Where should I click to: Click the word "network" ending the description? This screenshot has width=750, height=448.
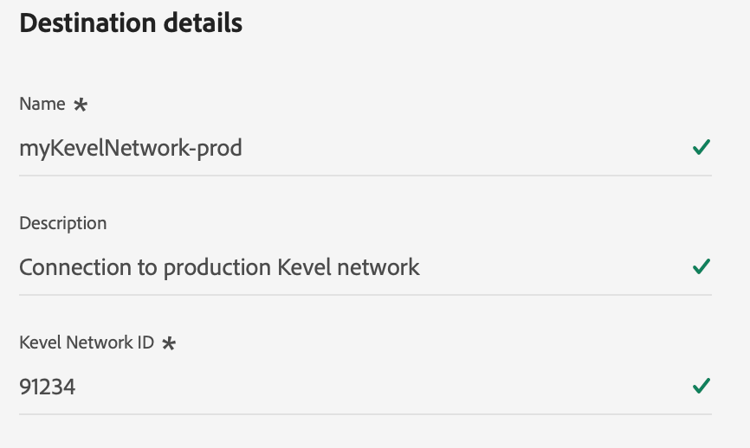tap(381, 268)
